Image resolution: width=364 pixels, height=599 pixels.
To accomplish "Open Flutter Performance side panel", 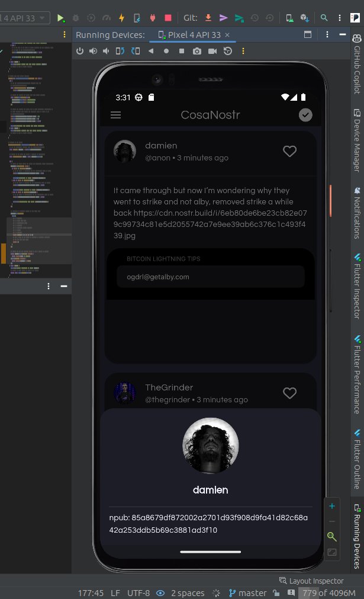I will point(357,374).
